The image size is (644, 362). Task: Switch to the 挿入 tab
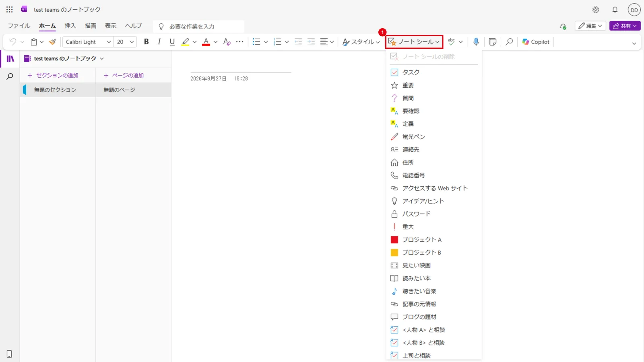point(70,26)
